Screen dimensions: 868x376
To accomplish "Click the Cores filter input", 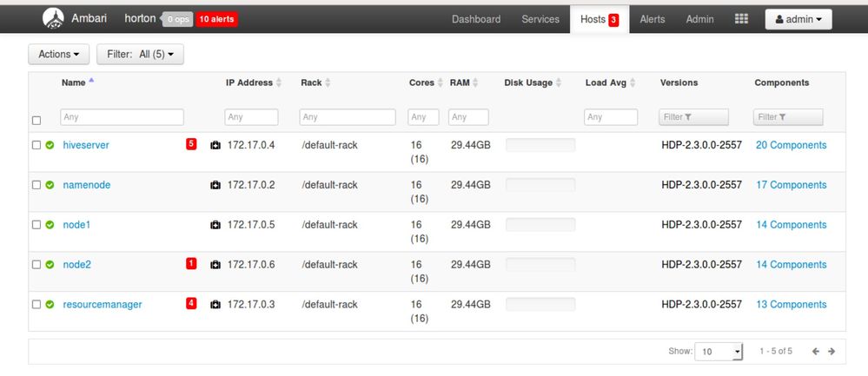I will 423,117.
